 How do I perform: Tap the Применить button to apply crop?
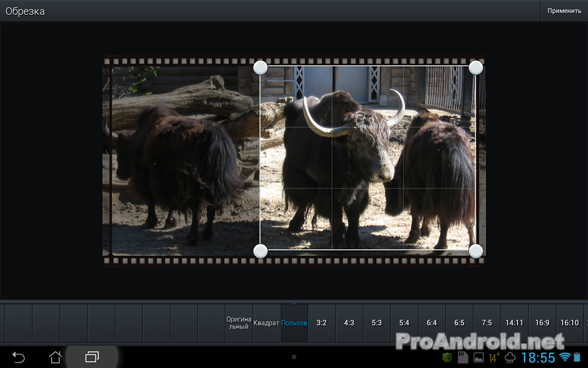564,11
